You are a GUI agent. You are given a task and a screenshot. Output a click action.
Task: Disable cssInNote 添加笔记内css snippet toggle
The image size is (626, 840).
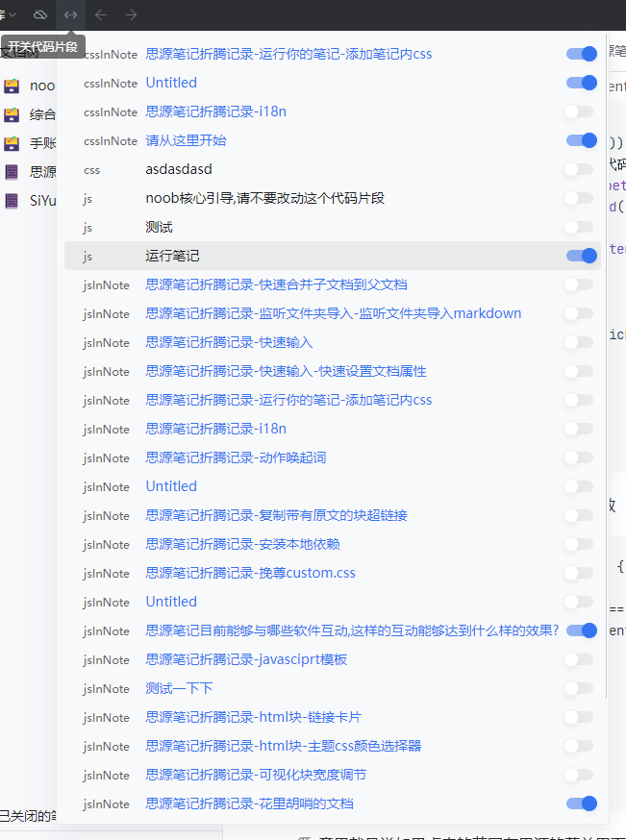(x=581, y=54)
